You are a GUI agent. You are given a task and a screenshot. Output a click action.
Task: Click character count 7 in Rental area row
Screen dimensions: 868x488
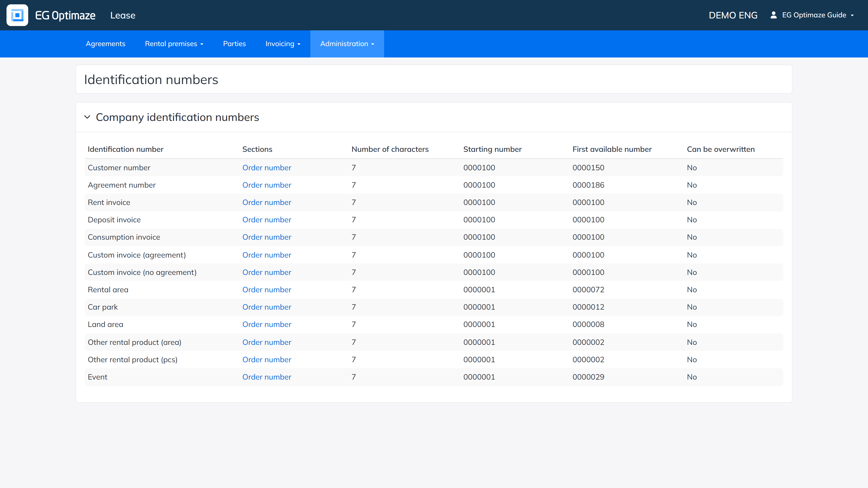[354, 290]
